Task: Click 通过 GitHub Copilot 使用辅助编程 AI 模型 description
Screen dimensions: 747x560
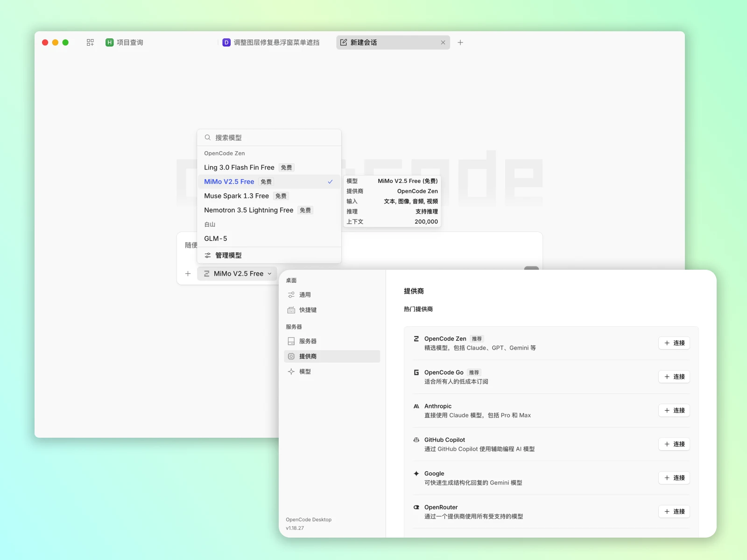Action: [479, 449]
